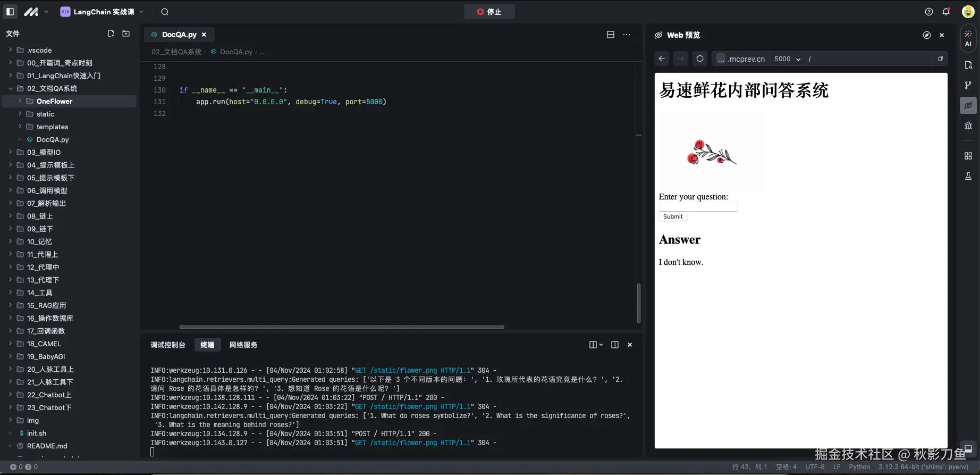Click the errors and warnings status indicator

pos(24,467)
